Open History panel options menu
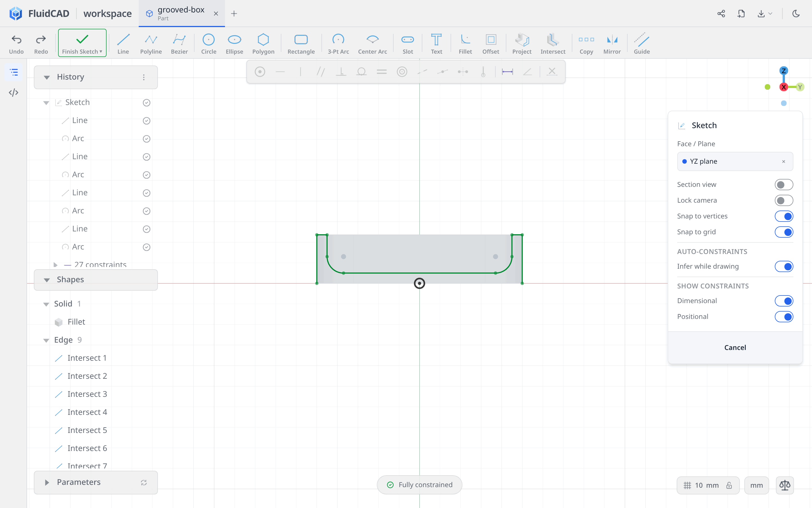This screenshot has width=812, height=508. [x=144, y=77]
